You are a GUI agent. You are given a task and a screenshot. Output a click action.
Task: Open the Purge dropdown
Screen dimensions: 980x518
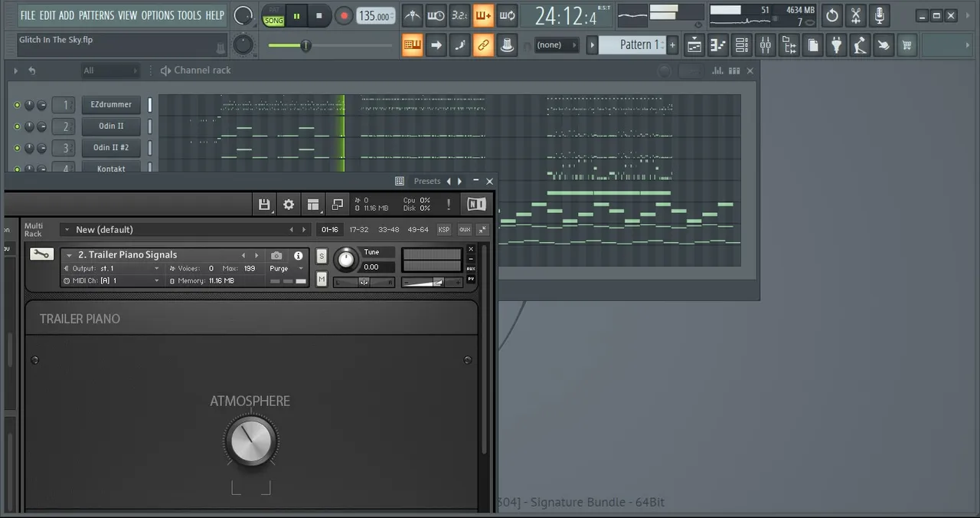click(287, 268)
